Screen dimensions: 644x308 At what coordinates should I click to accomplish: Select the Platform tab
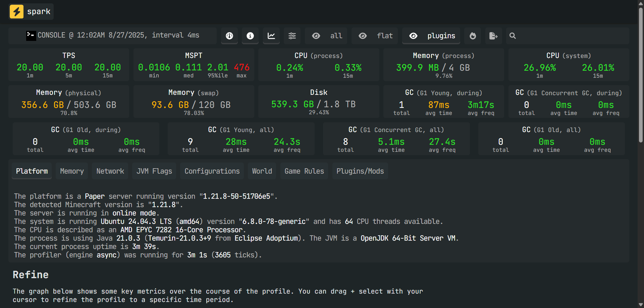[x=32, y=171]
